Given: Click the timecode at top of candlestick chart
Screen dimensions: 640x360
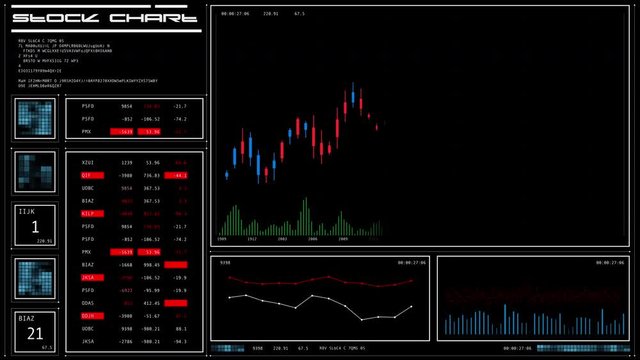Looking at the screenshot, I should (x=235, y=13).
